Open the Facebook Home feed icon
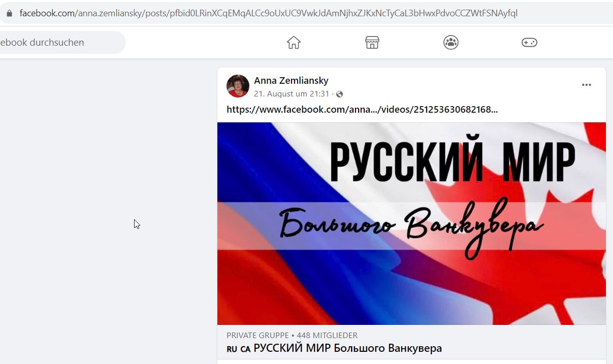 coord(294,43)
